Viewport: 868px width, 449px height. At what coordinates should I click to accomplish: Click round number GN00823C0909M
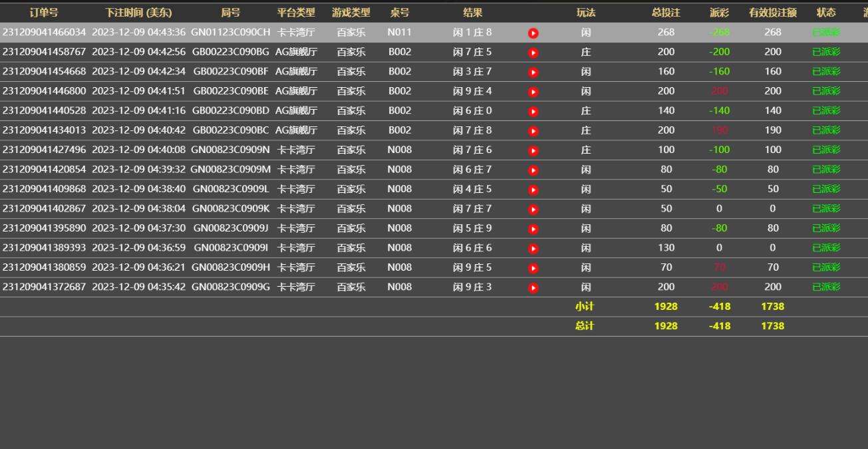[230, 170]
